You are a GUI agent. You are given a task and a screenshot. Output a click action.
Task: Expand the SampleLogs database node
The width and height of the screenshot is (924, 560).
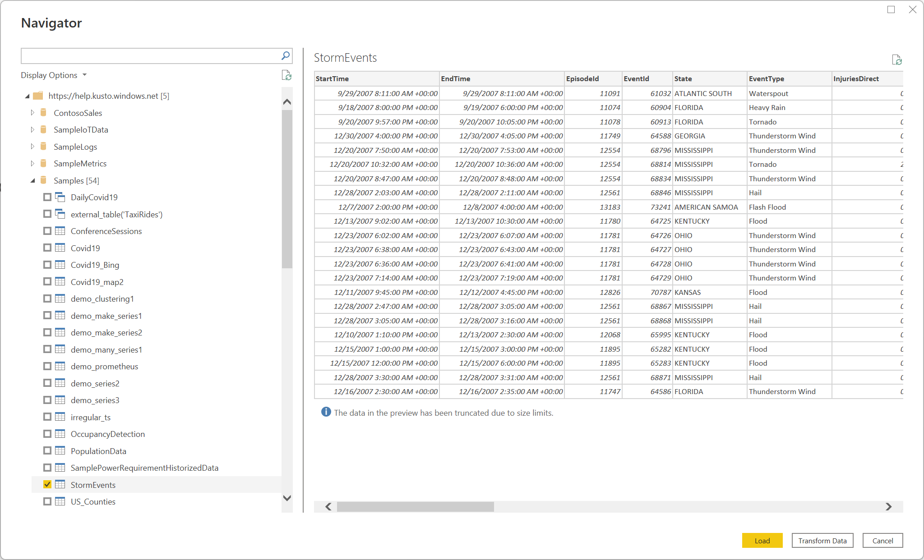coord(32,147)
